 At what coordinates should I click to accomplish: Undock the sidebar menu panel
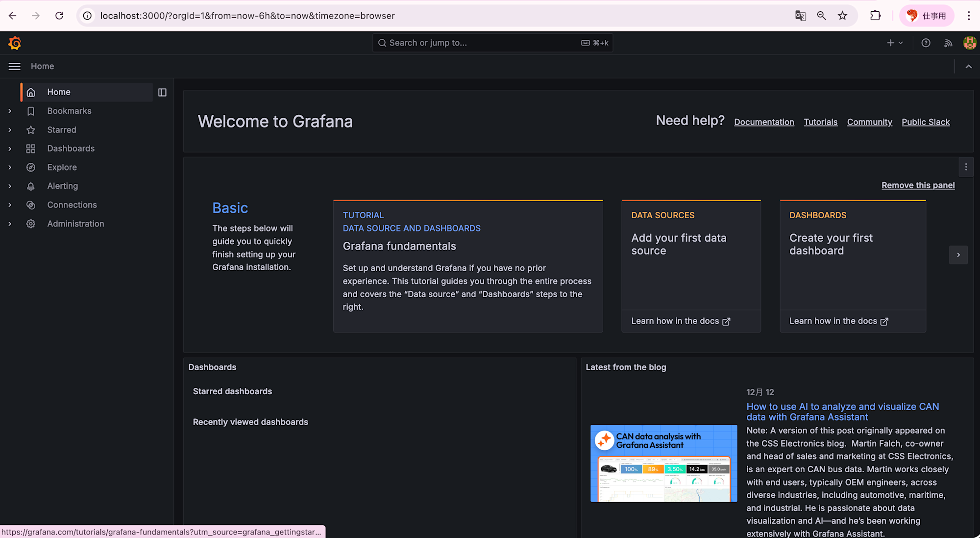(162, 92)
